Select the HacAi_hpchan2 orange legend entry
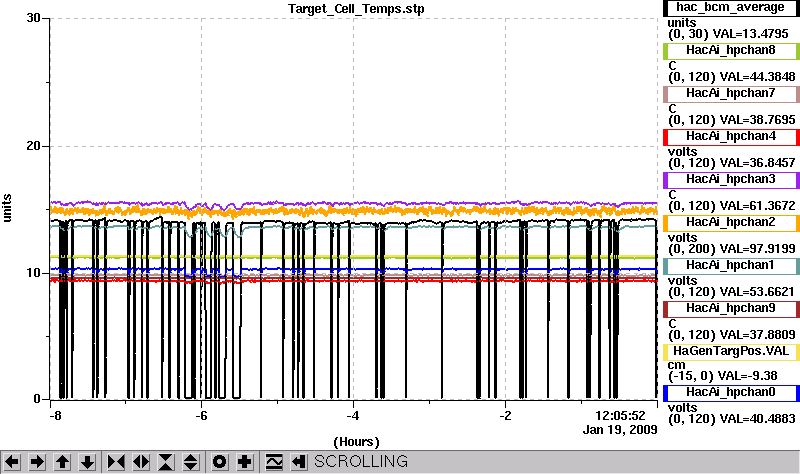 pyautogui.click(x=731, y=223)
